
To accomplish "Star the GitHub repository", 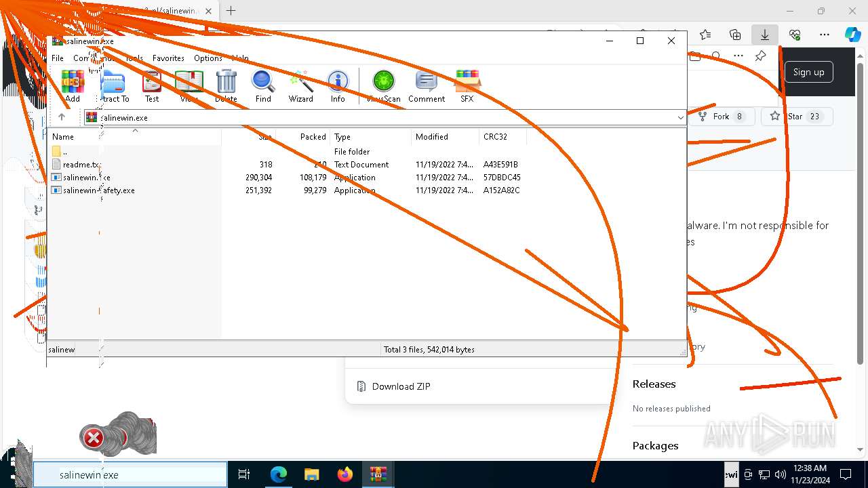I will [796, 117].
